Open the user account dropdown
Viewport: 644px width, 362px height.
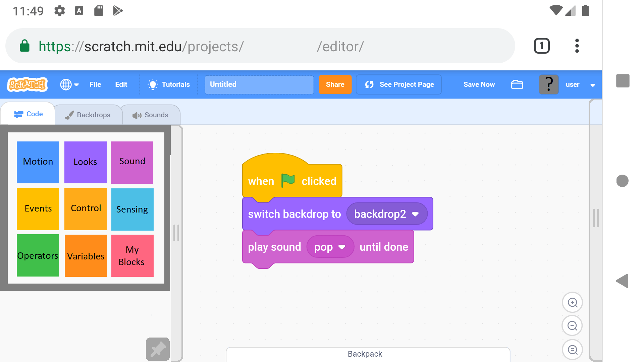tap(592, 85)
